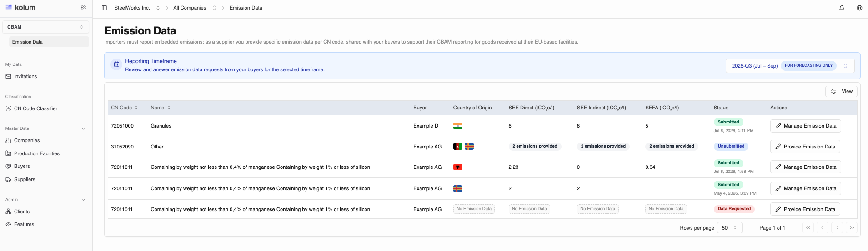This screenshot has height=251, width=868.
Task: Click SEE Direct 2 emissions provided badge
Action: [535, 146]
